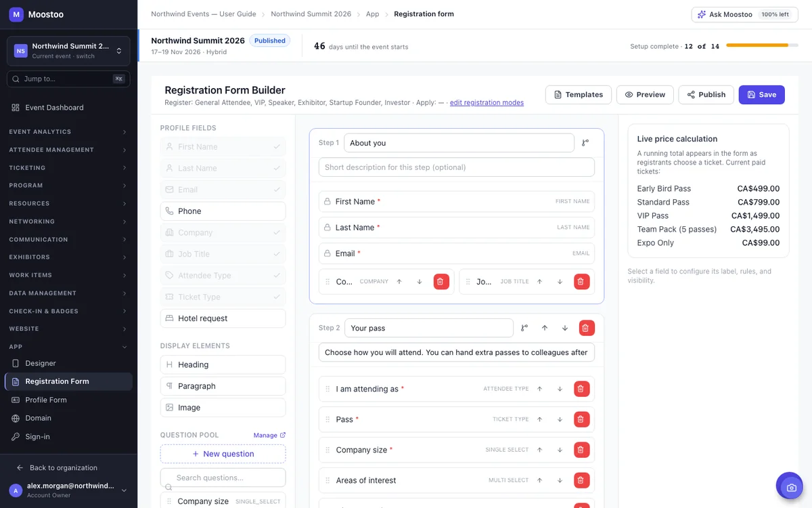Click the Step 1 short description field
Viewport: 812px width, 508px height.
tap(457, 167)
